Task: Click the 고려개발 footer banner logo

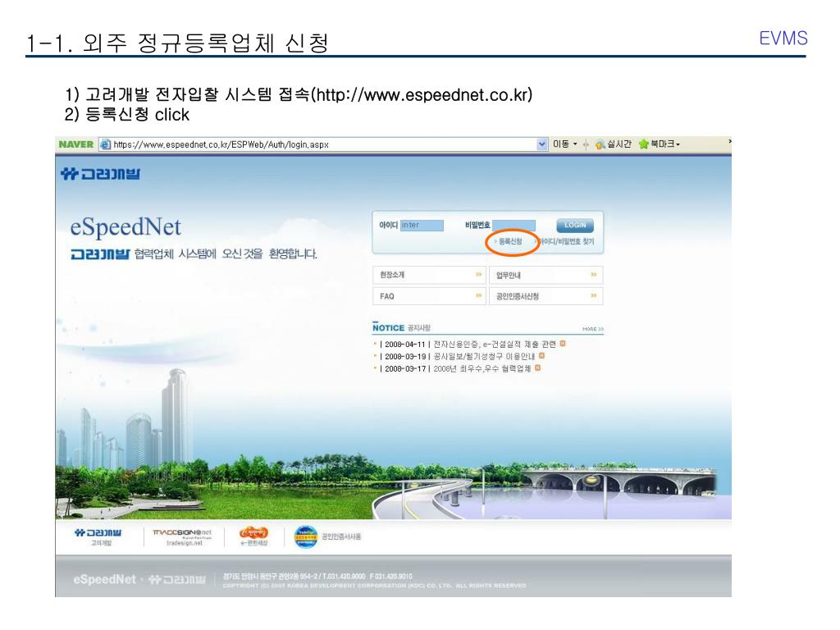Action: pos(98,536)
